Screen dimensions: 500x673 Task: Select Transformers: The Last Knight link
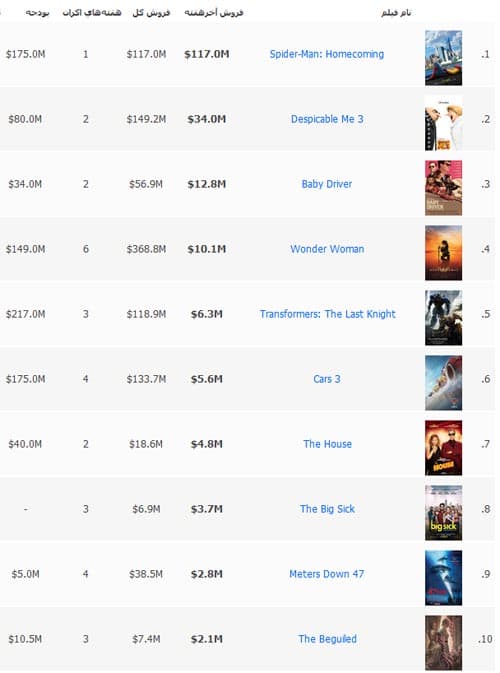pyautogui.click(x=327, y=314)
